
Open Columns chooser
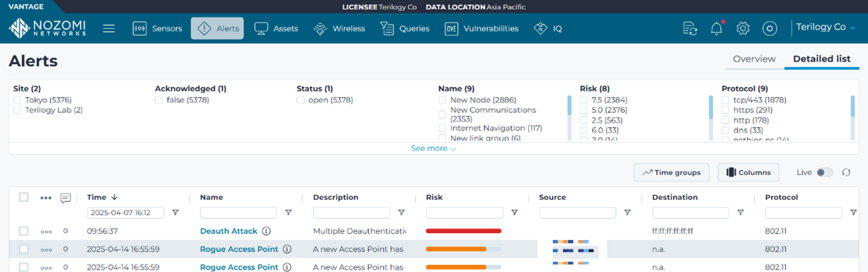pos(748,172)
